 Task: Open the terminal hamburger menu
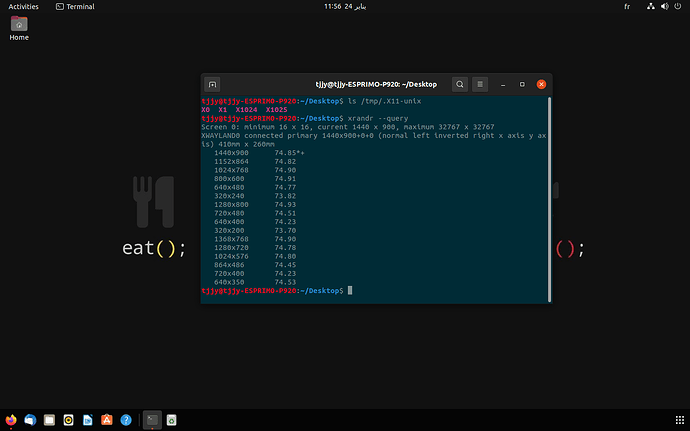(480, 84)
